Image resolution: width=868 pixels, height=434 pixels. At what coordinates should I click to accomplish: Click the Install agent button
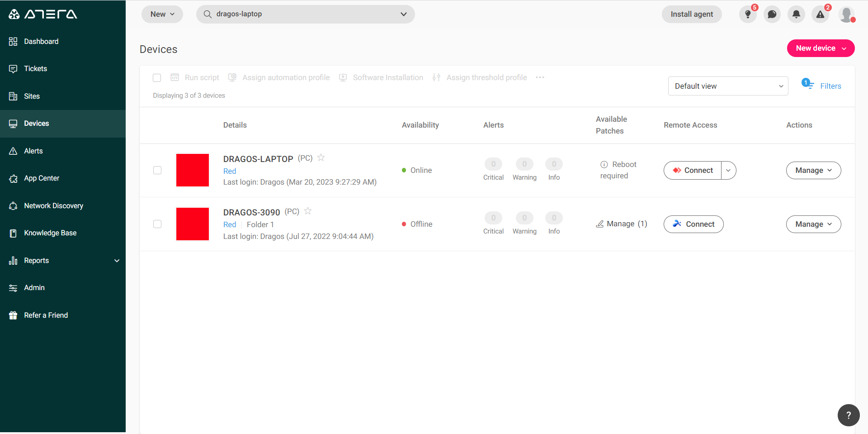(692, 14)
